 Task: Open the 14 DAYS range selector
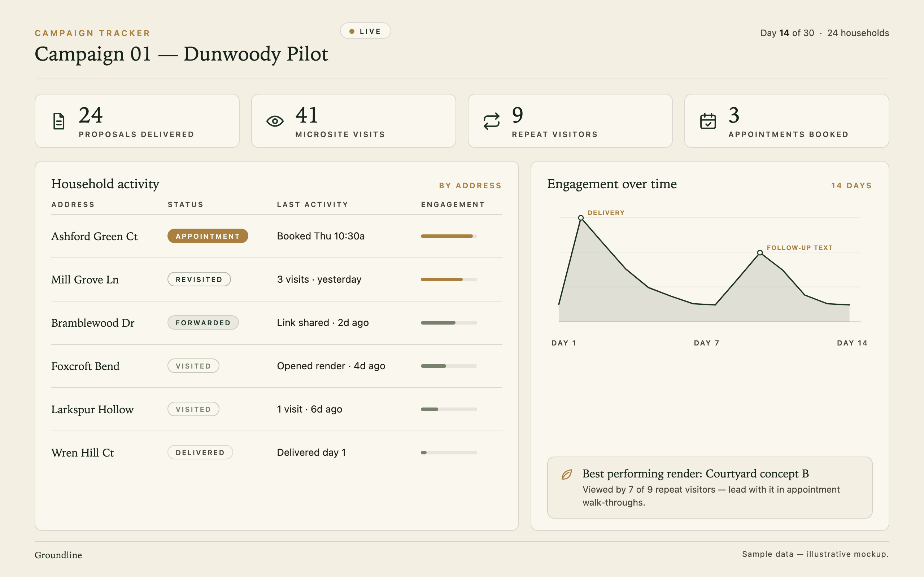[x=851, y=185]
